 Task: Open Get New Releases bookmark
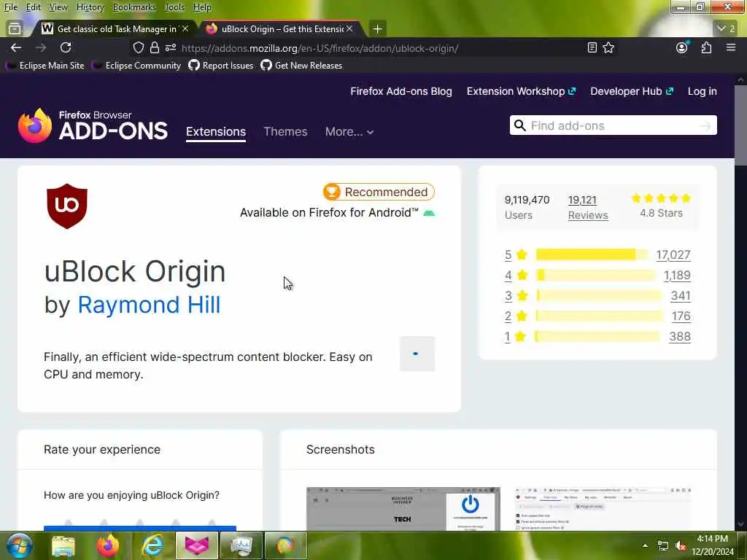click(301, 65)
